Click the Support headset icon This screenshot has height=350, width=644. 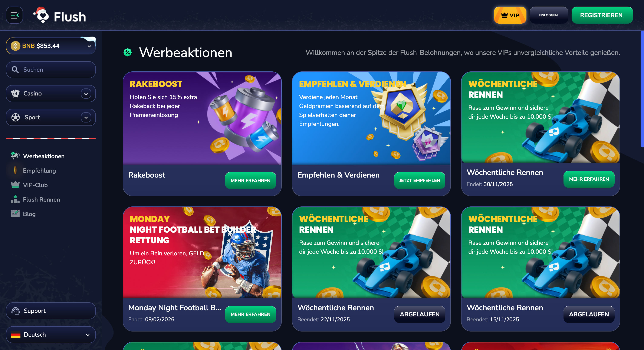point(16,311)
